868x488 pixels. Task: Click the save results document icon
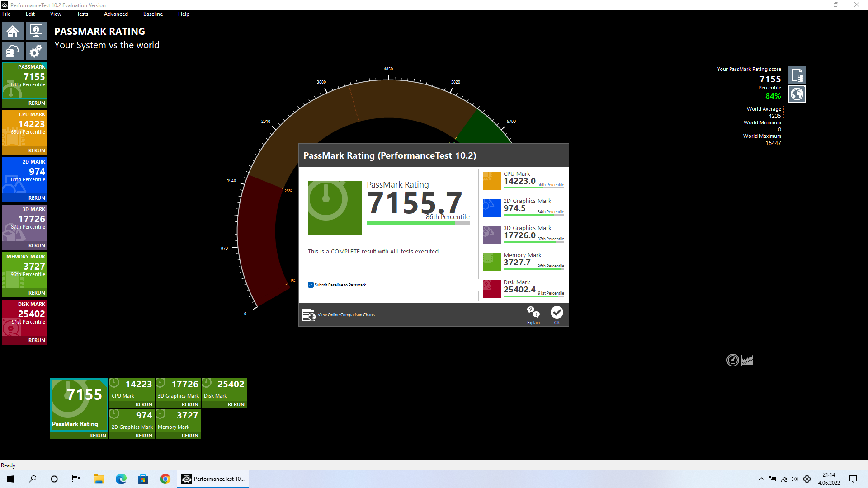tap(797, 75)
